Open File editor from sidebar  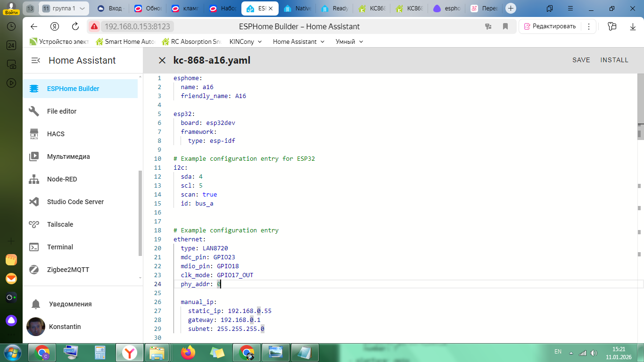click(x=61, y=111)
